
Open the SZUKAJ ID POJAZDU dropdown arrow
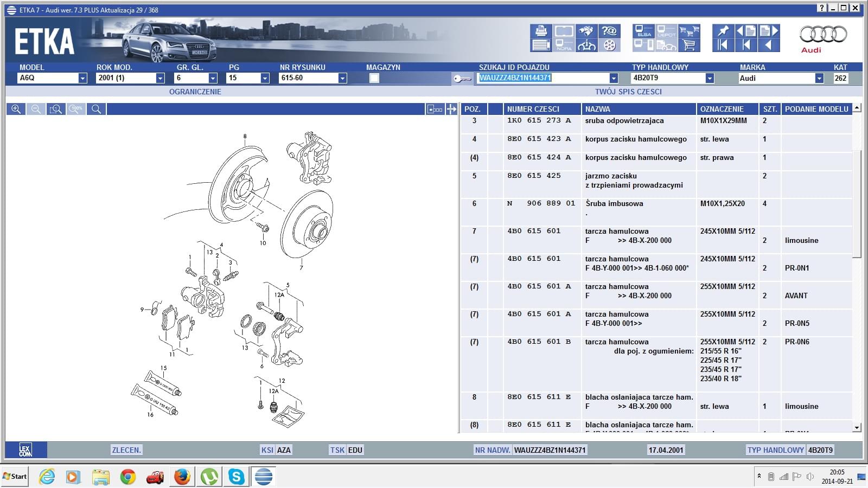(x=614, y=78)
